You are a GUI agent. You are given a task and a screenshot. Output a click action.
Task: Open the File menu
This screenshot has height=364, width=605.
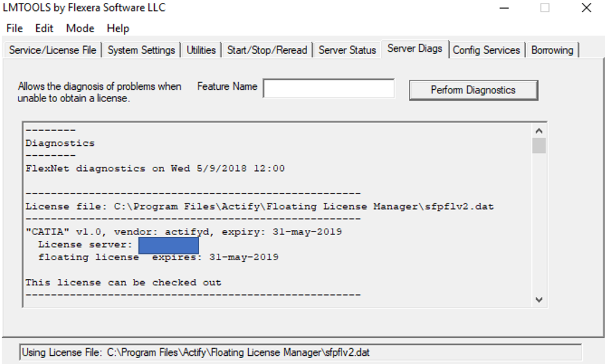point(14,29)
